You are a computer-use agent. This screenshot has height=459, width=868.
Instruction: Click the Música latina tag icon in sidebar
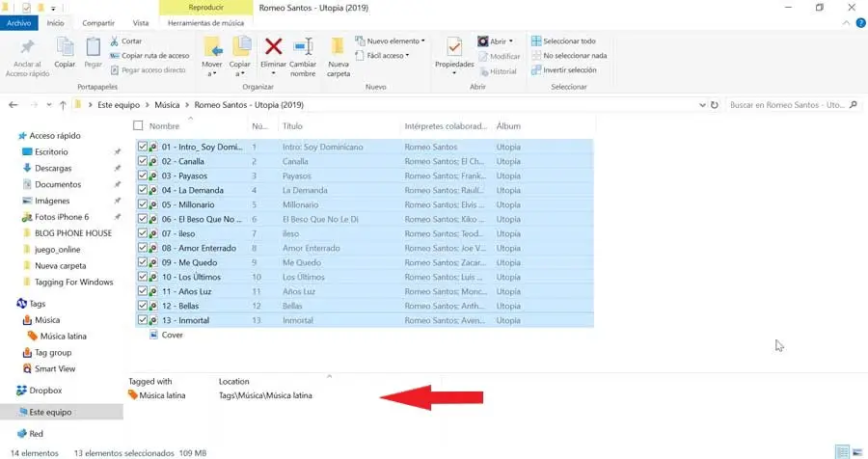33,336
